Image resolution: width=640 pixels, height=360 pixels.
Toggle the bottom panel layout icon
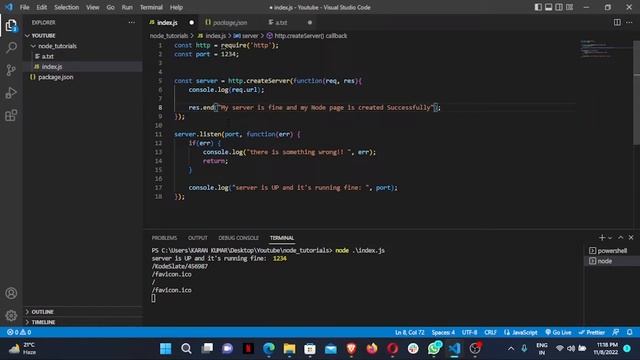(549, 7)
